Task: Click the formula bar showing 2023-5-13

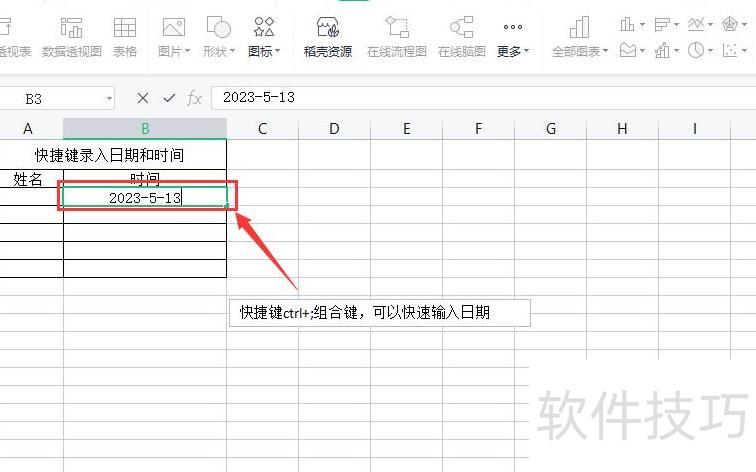Action: pos(484,98)
